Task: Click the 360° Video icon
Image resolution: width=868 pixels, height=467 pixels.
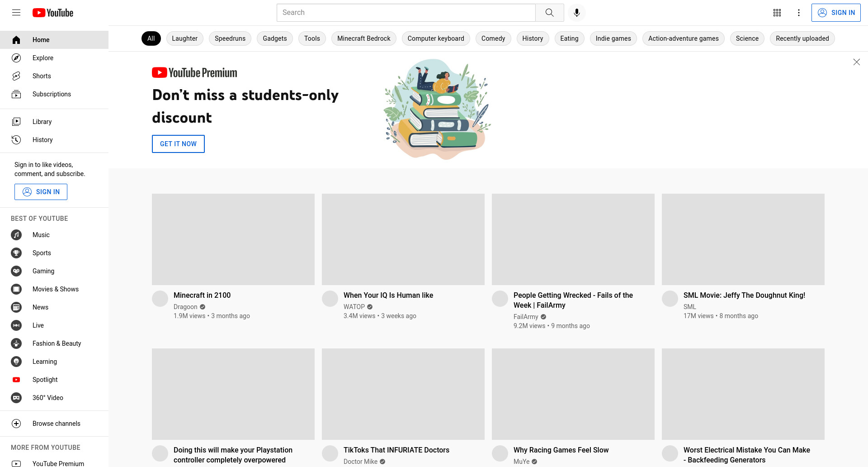Action: click(16, 398)
